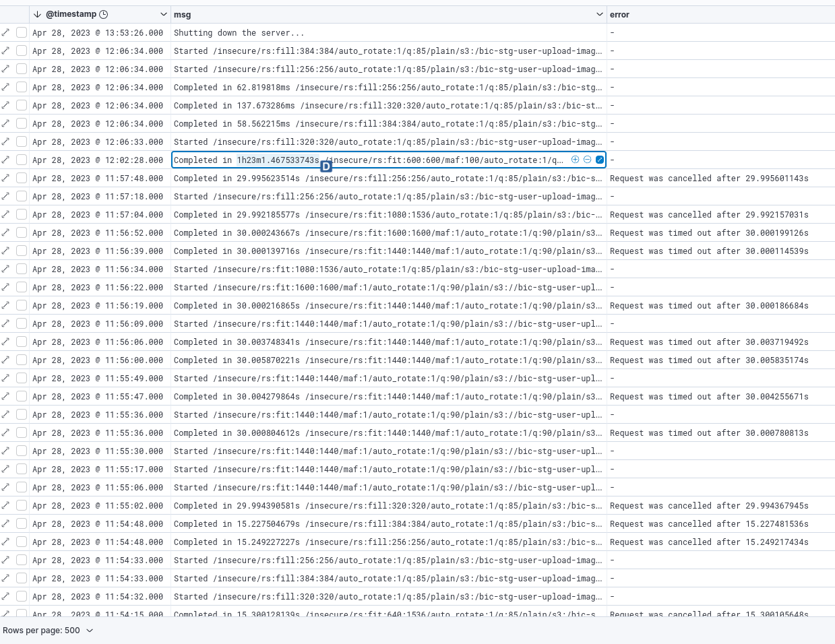The image size is (835, 644).
Task: Select the 12:02:28 row checkbox
Action: [x=21, y=160]
